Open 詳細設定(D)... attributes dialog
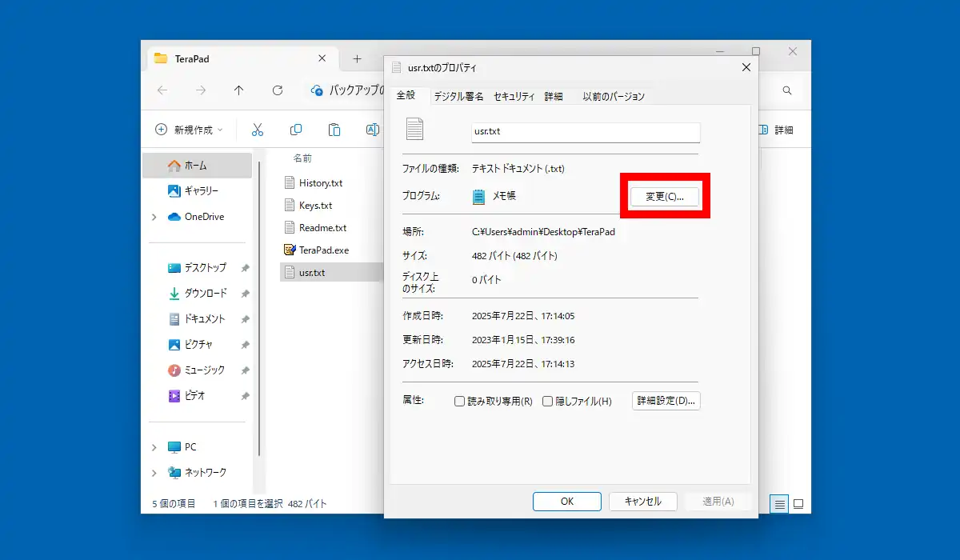The width and height of the screenshot is (960, 560). click(666, 401)
